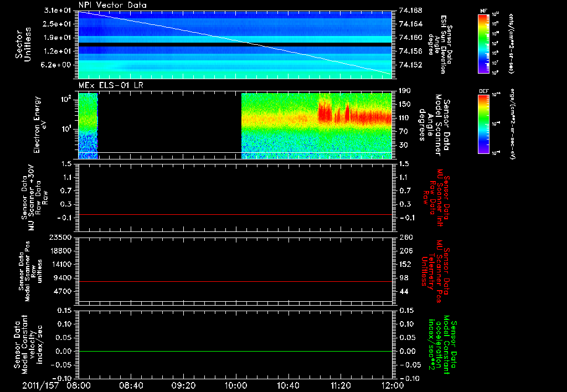Click the NF color bar gradient

tap(483, 44)
